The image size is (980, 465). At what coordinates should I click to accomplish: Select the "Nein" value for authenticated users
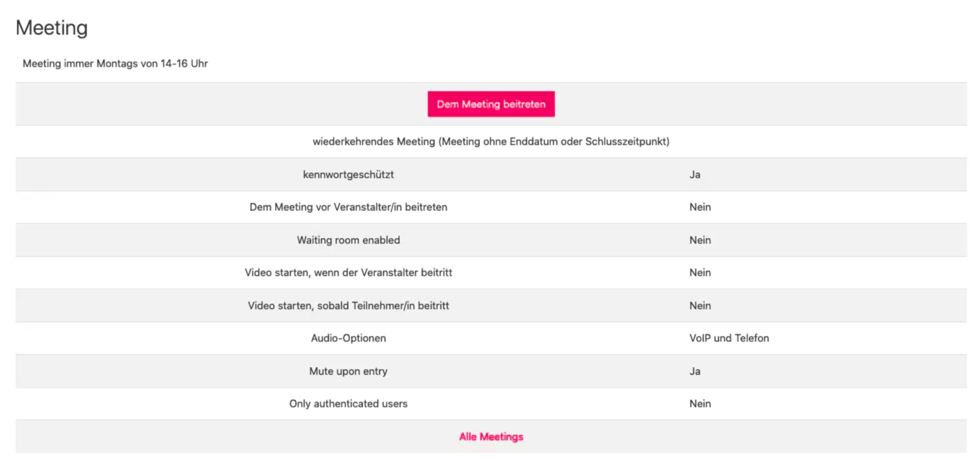tap(700, 404)
